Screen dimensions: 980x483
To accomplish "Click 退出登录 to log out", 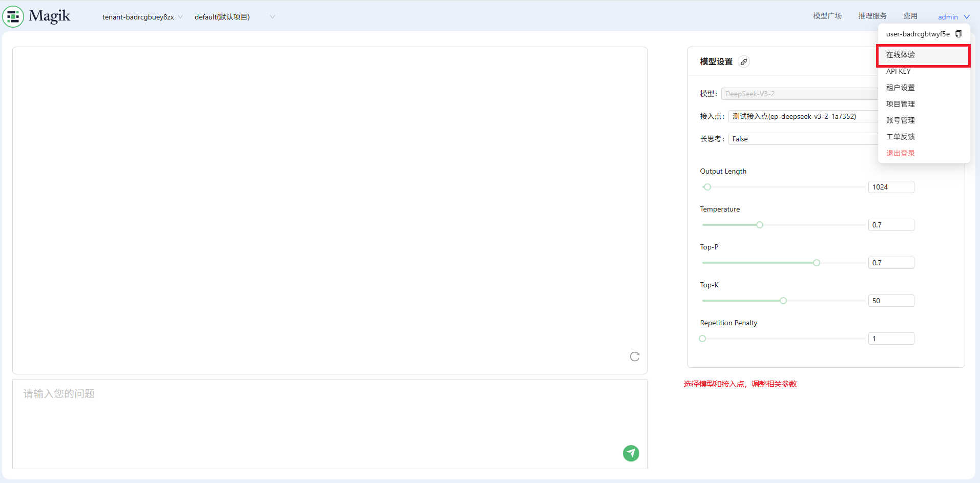I will pos(901,153).
